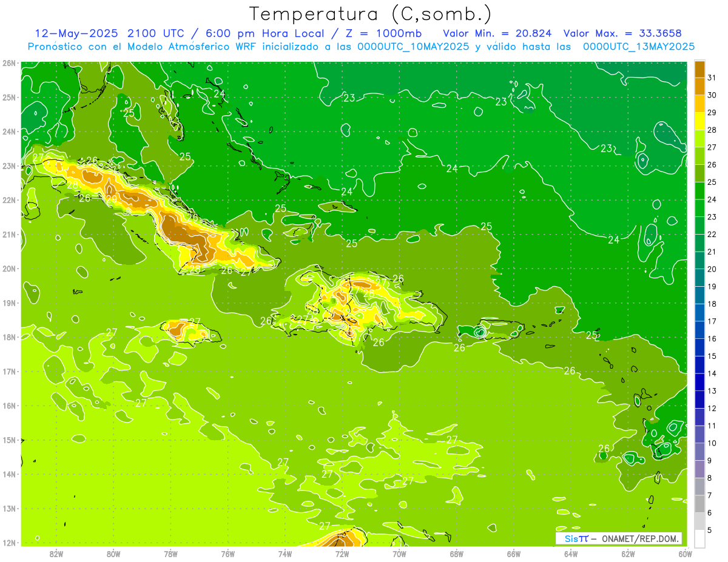Click the '0000UTC_10MAY2025' initialization time
This screenshot has height=562, width=728.
point(413,46)
